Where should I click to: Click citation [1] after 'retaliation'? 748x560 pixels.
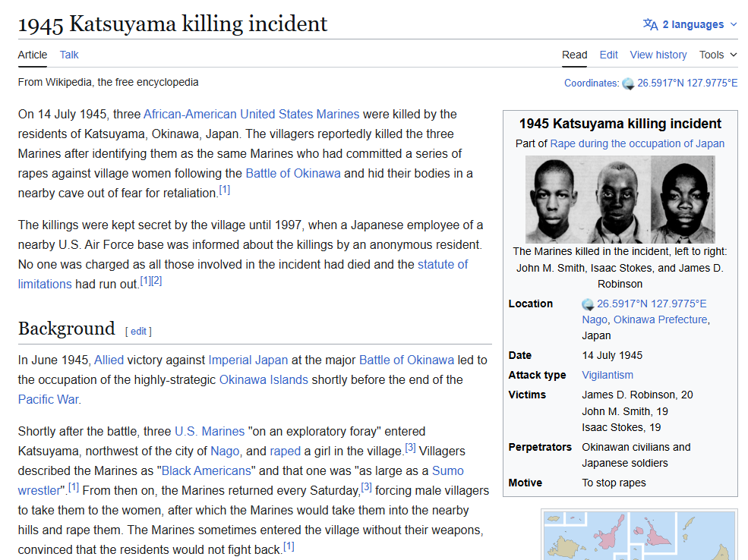coord(224,190)
